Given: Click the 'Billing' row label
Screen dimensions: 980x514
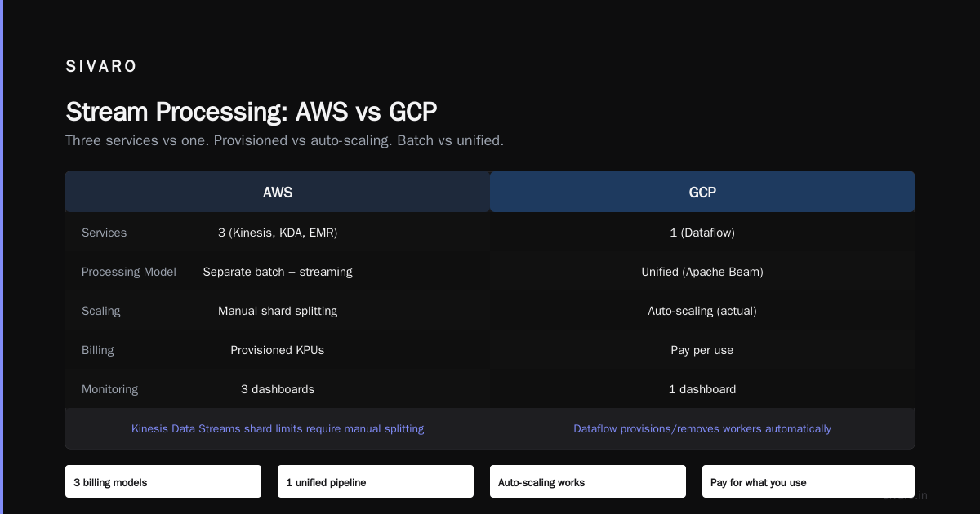Looking at the screenshot, I should tap(98, 350).
